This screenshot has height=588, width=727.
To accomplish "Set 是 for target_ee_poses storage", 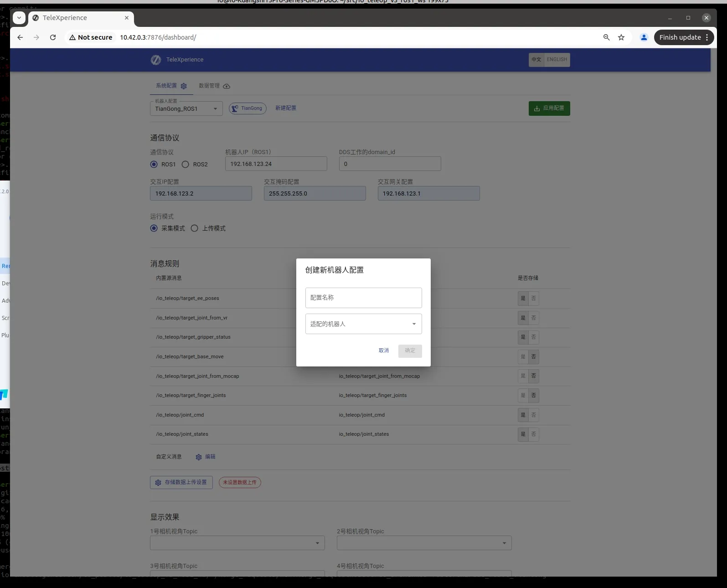I will point(523,299).
